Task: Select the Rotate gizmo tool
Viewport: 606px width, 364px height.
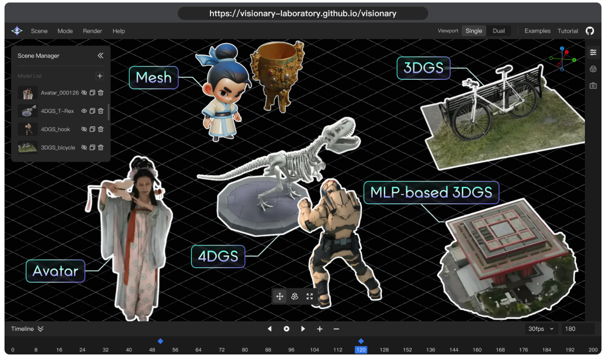Action: coord(294,296)
